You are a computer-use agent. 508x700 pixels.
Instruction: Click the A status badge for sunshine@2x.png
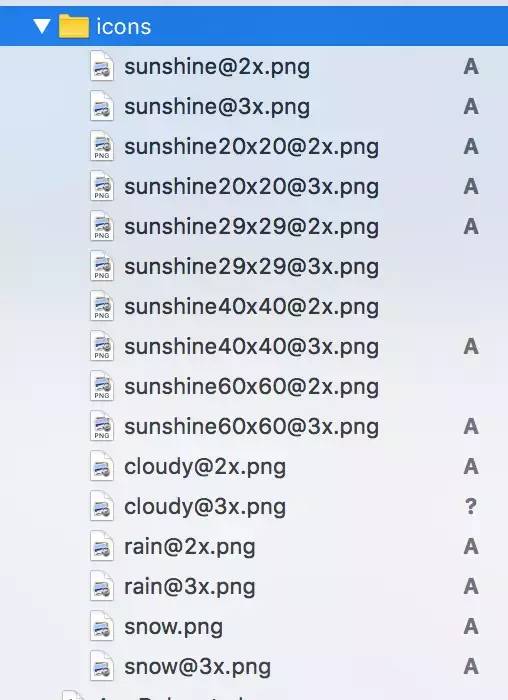pos(471,67)
